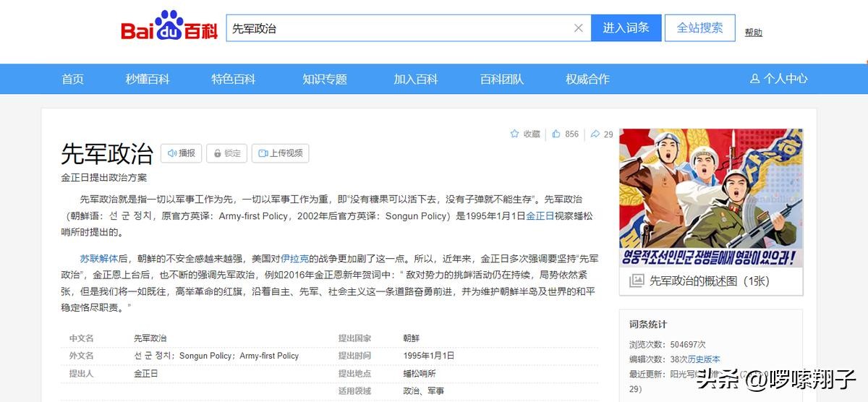Open the 首页 navigation tab

(x=72, y=80)
